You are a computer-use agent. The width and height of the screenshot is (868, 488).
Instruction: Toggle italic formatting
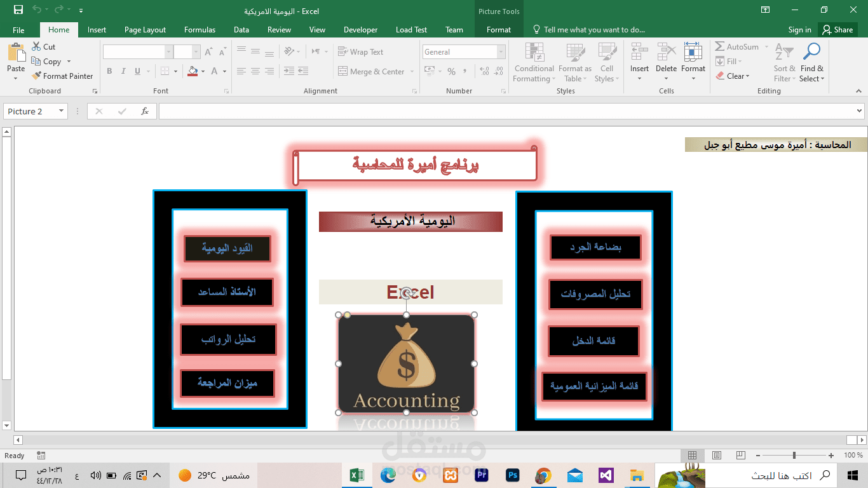[122, 71]
